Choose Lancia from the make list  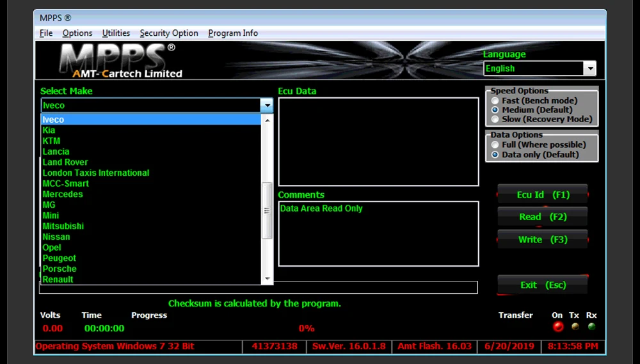(151, 152)
